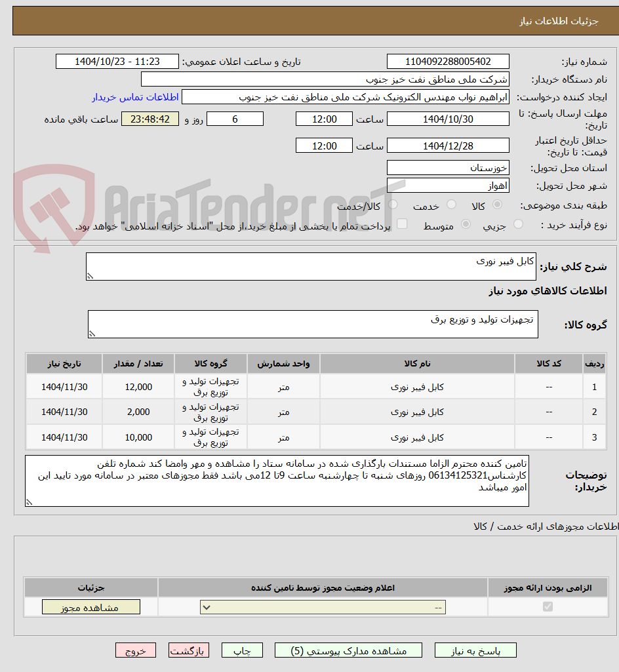Click کابل فیبر نوری in row 1

coord(417,387)
